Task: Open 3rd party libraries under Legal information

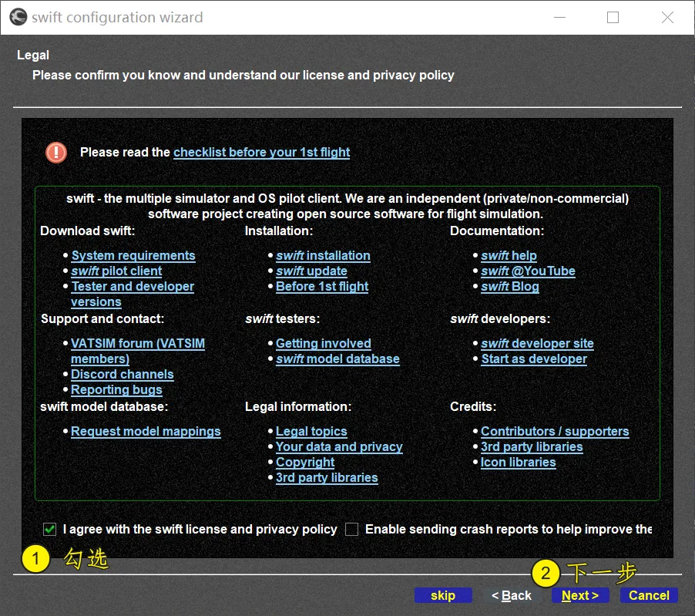Action: [x=327, y=478]
